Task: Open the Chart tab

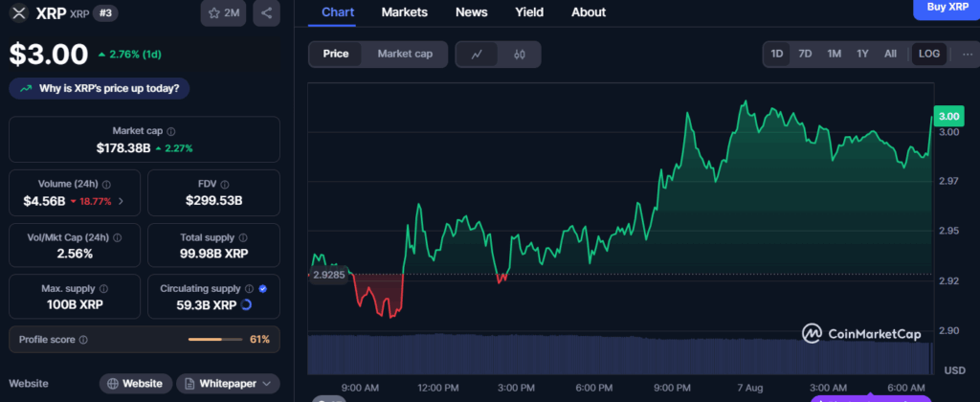Action: [338, 12]
